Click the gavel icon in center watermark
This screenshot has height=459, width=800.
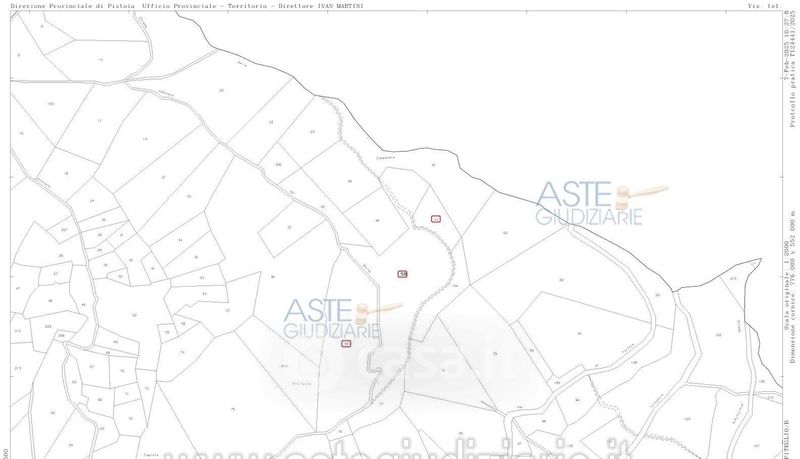coord(383,309)
